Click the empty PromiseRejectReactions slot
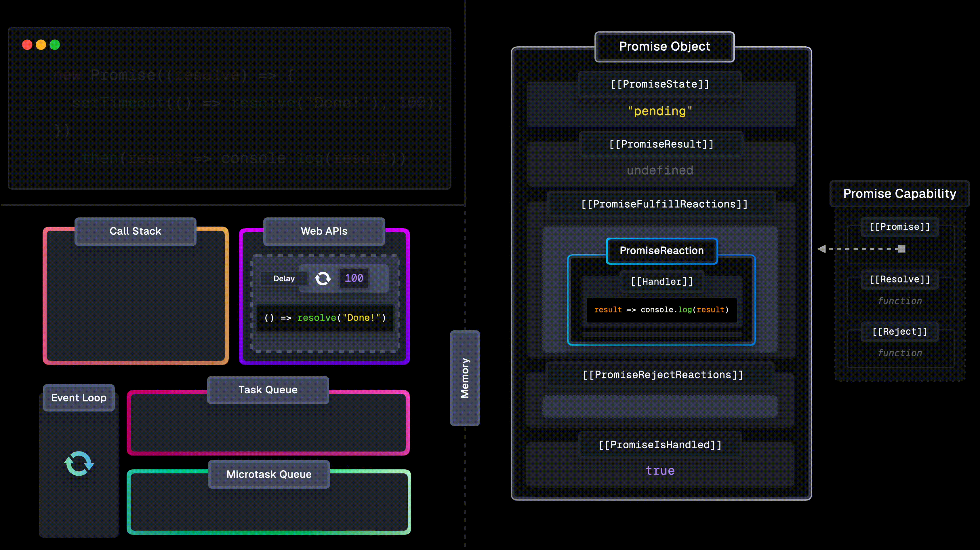This screenshot has width=980, height=550. pyautogui.click(x=660, y=406)
